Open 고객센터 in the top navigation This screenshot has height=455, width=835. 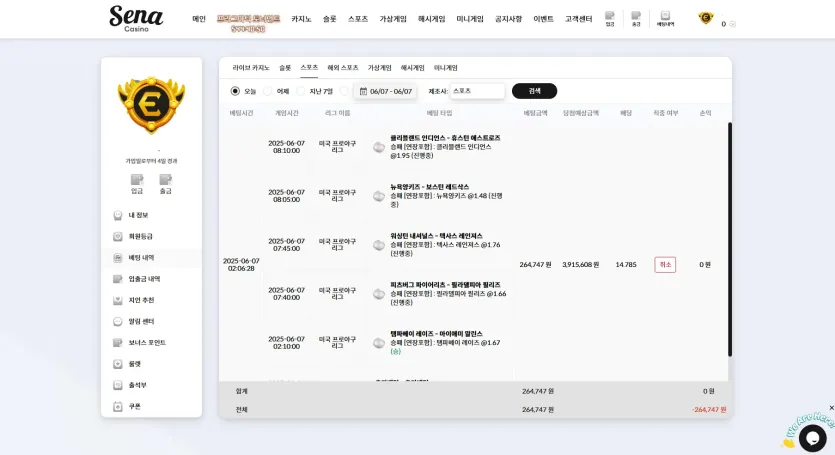pyautogui.click(x=578, y=19)
